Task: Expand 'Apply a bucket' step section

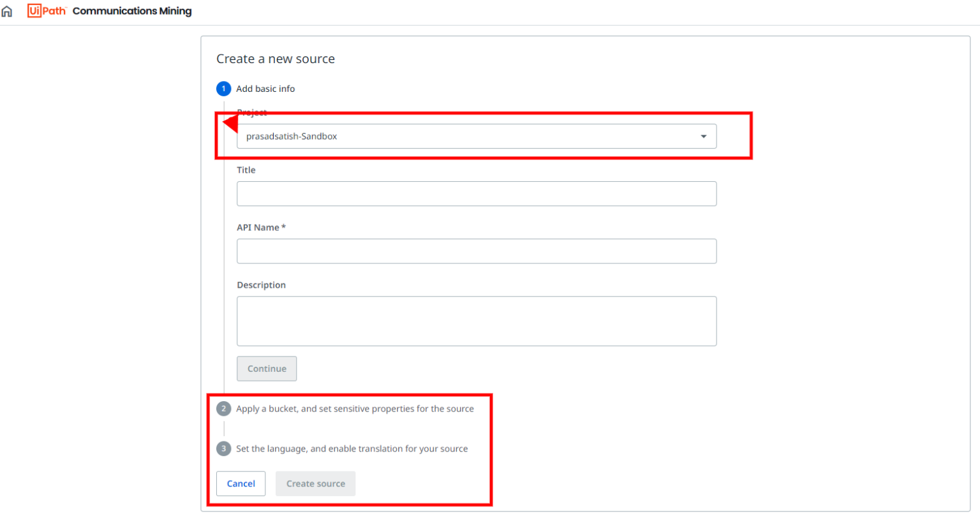Action: (x=355, y=409)
